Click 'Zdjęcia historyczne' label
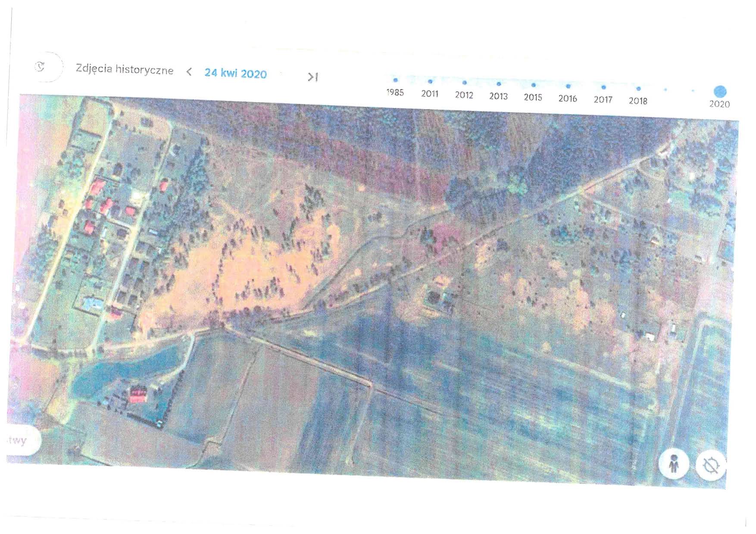The image size is (756, 534). [125, 69]
